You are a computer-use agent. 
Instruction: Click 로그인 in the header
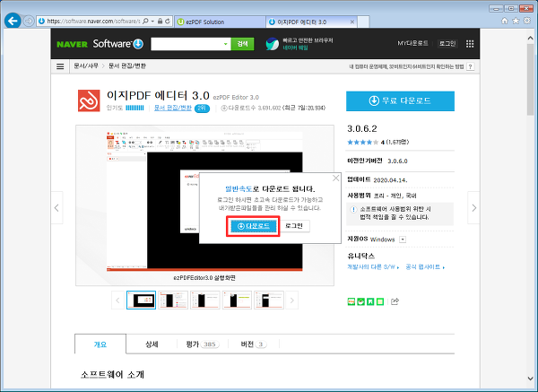pyautogui.click(x=447, y=44)
